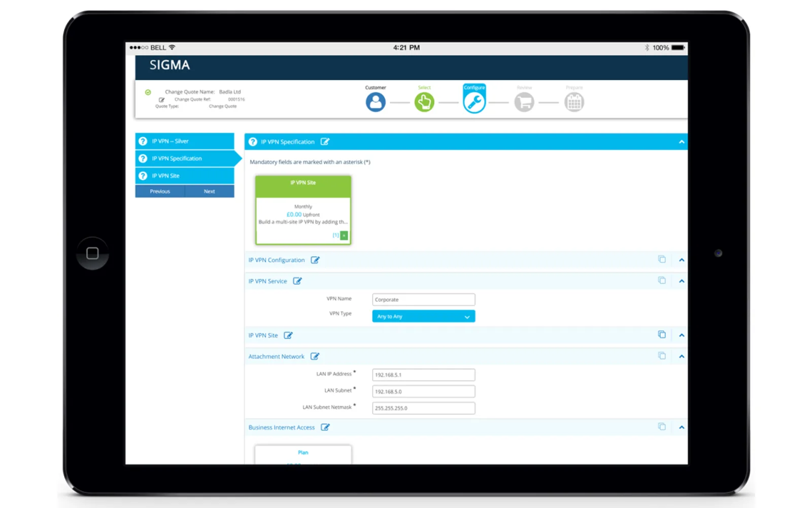The height and width of the screenshot is (508, 812).
Task: Edit the Attachment Network section
Action: 315,357
